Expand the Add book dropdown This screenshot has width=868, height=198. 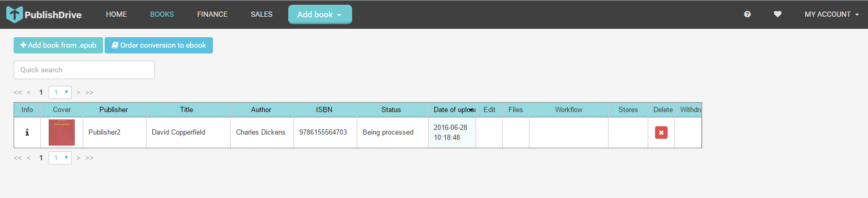(x=320, y=14)
